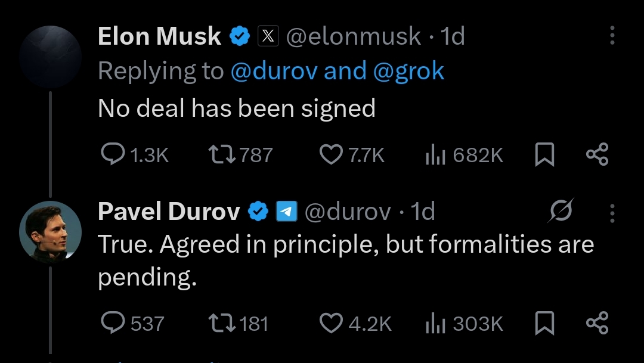Like Elon Musk's tweet
Screen dimensions: 644x363
point(330,155)
